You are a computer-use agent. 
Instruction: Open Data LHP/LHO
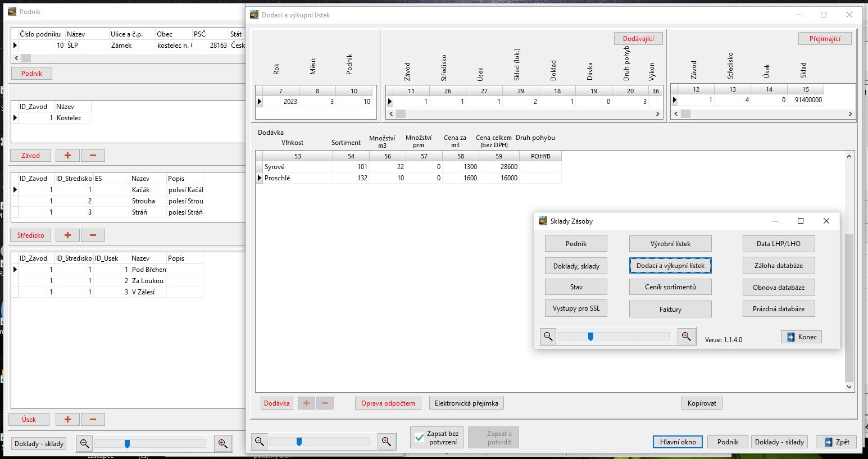(x=779, y=244)
